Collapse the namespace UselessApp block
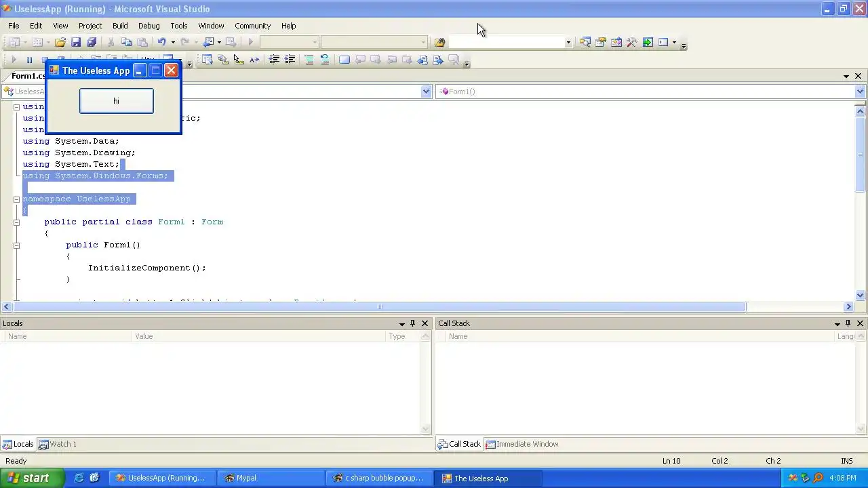Image resolution: width=868 pixels, height=488 pixels. [x=16, y=199]
